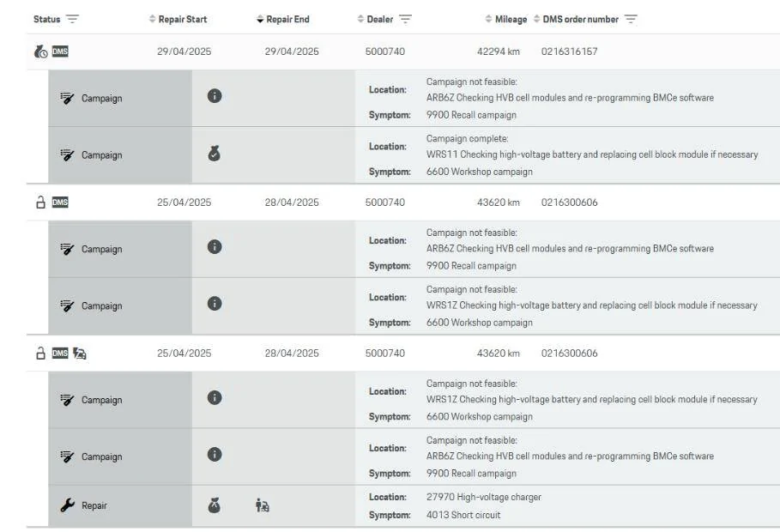
Task: Click the pending warranty icon for order 0216316157
Action: point(41,51)
